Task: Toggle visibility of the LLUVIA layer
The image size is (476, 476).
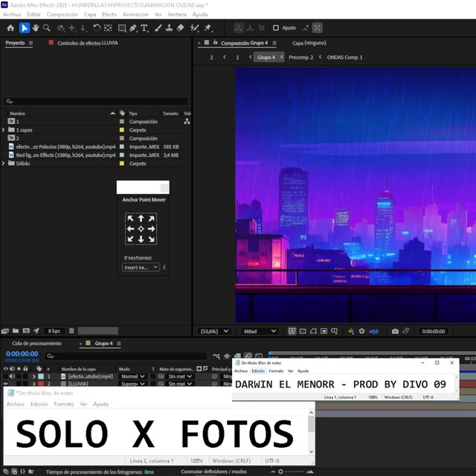Action: click(x=5, y=384)
